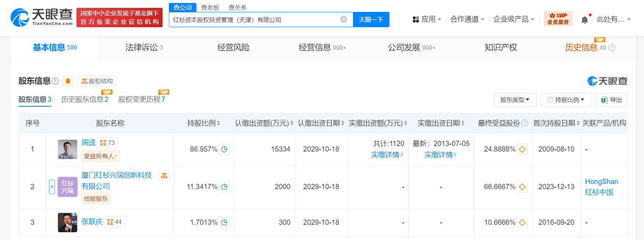Select the 历史股东信息 2 sub-tab
The image size is (644, 240).
pyautogui.click(x=85, y=100)
